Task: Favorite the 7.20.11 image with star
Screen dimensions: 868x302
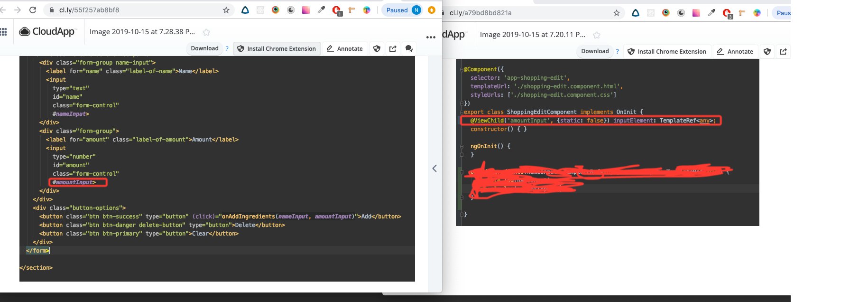Action: point(597,35)
